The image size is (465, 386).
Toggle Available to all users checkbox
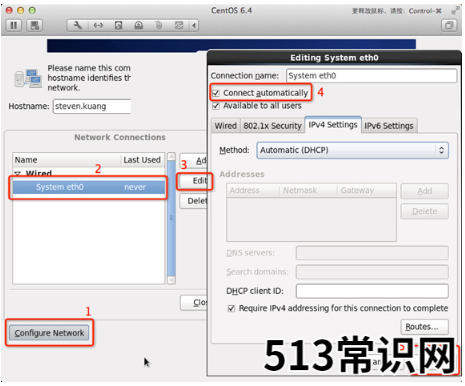(x=216, y=106)
